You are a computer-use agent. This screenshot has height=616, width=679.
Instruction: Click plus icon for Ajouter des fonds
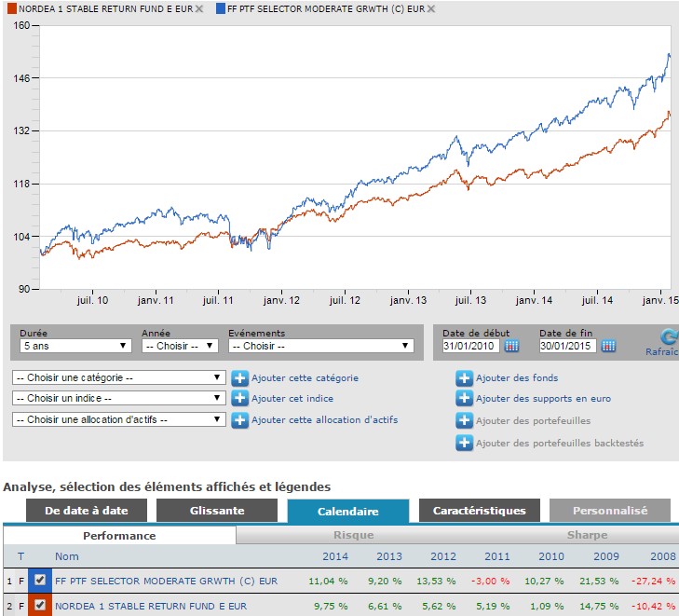[x=464, y=378]
